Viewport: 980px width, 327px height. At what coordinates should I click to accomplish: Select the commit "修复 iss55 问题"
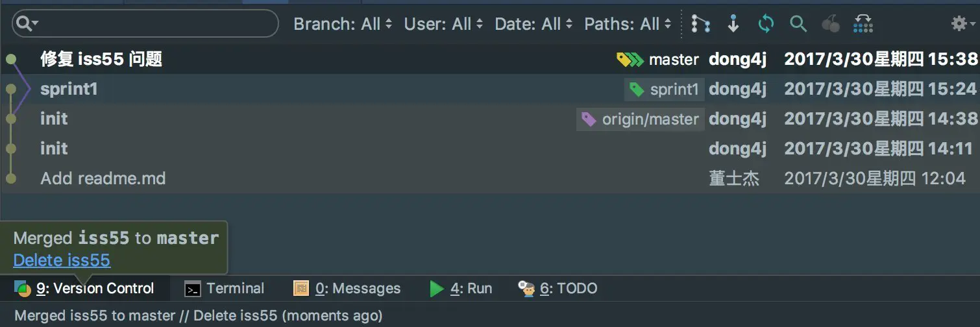101,60
